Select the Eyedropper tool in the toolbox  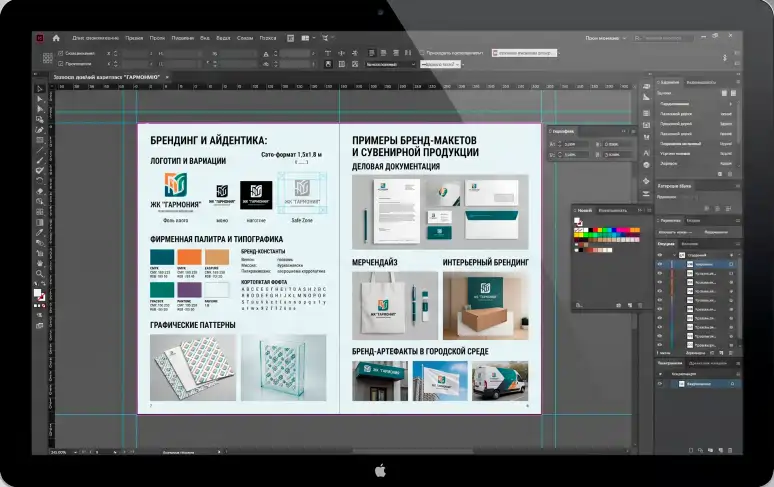[x=39, y=232]
